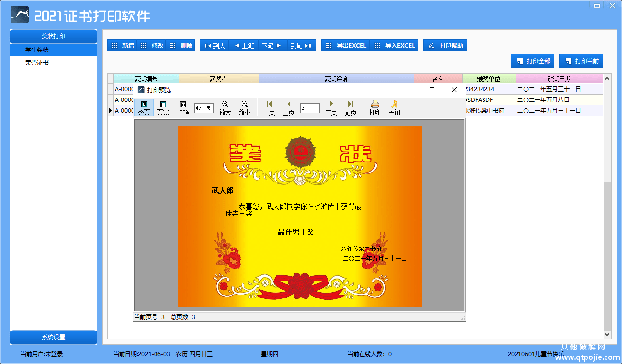This screenshot has width=622, height=364.
Task: Open 打印帮助 print help
Action: pos(445,46)
